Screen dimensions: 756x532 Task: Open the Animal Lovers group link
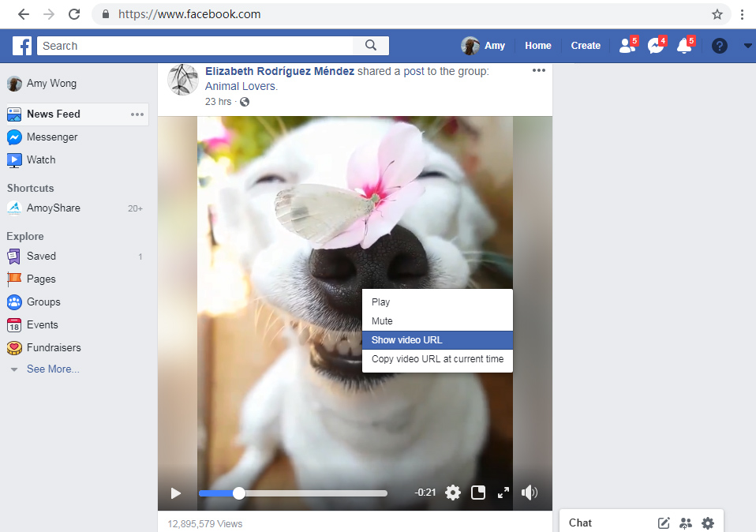point(241,86)
